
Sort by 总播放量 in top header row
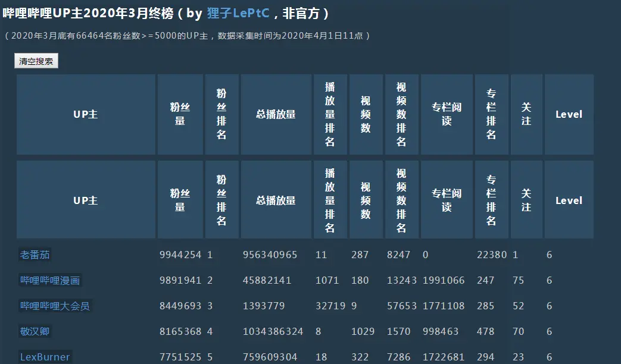click(276, 114)
